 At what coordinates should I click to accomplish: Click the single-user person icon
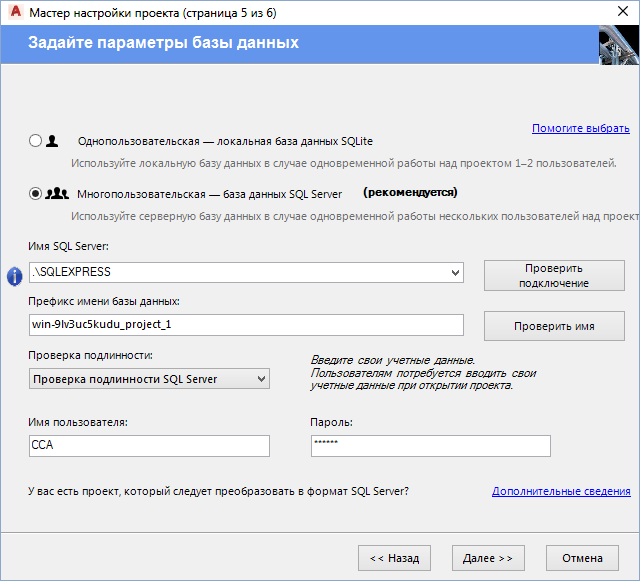pyautogui.click(x=52, y=141)
